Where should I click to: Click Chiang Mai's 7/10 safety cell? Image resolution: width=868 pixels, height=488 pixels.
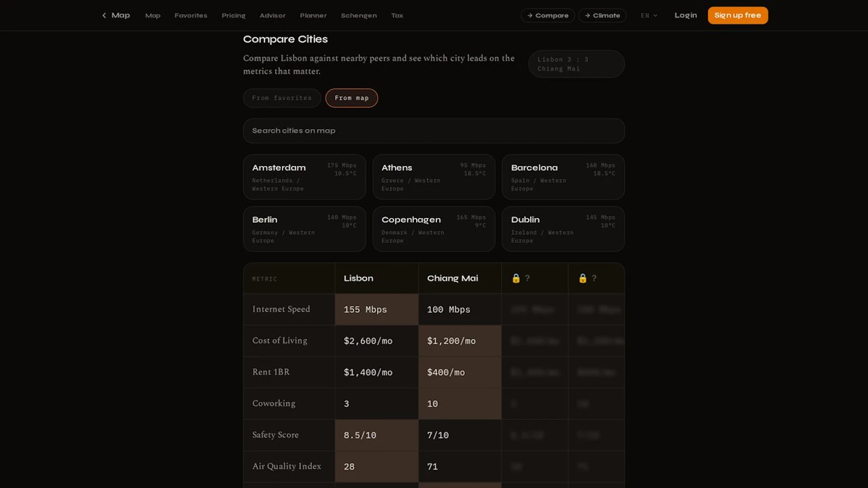[x=460, y=435]
